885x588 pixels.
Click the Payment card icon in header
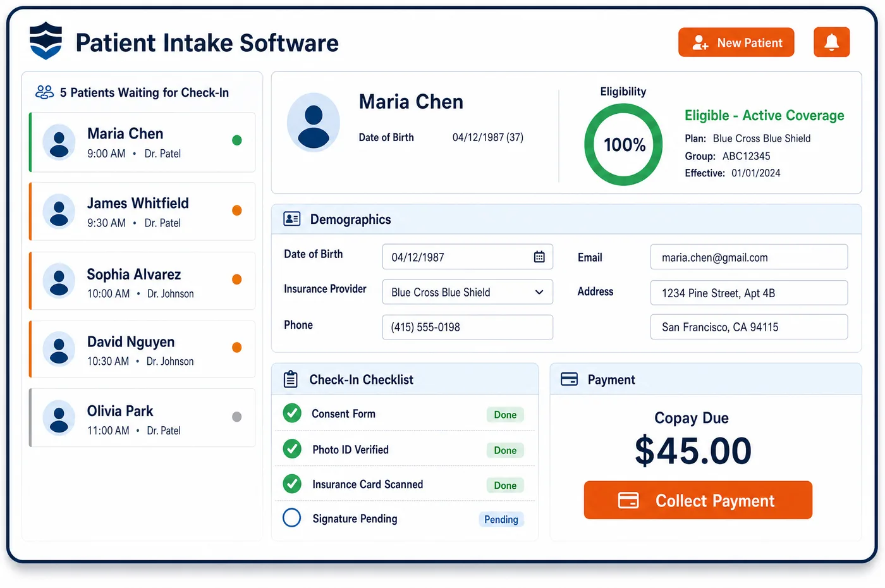click(x=569, y=379)
